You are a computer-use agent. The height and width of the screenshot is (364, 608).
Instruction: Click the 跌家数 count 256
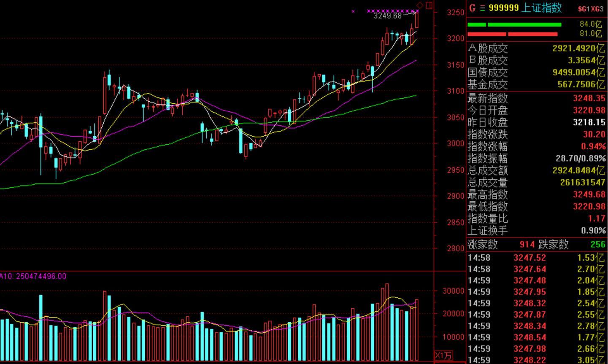[598, 244]
